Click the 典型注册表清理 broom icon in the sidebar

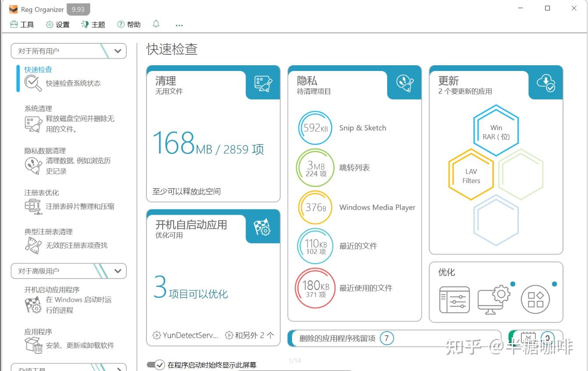tap(33, 245)
